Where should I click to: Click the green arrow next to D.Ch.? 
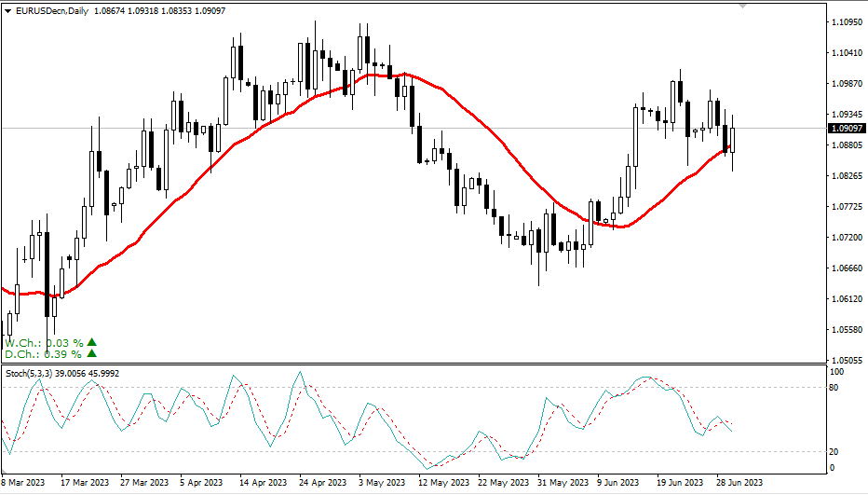[x=91, y=354]
